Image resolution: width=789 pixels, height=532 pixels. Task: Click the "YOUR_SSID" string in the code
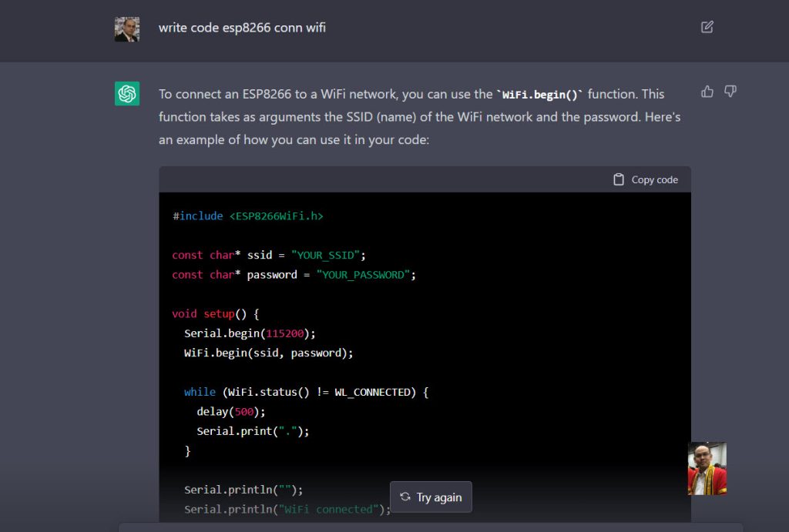[328, 255]
